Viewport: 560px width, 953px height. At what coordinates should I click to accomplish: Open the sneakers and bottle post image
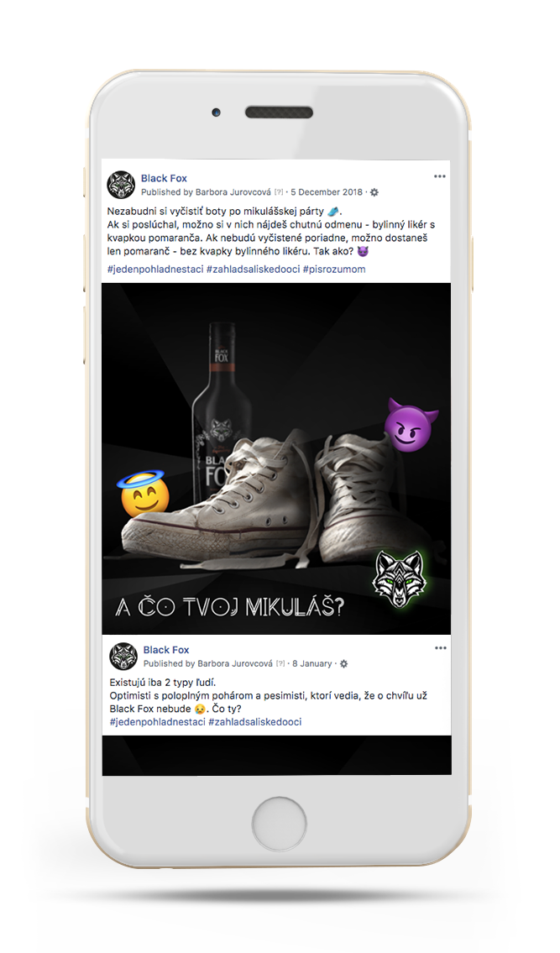pos(276,420)
